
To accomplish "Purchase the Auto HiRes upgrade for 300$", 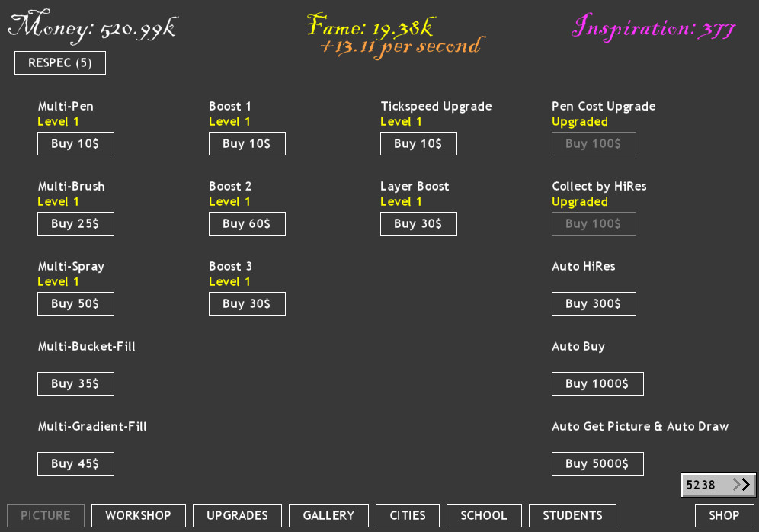I will tap(594, 303).
